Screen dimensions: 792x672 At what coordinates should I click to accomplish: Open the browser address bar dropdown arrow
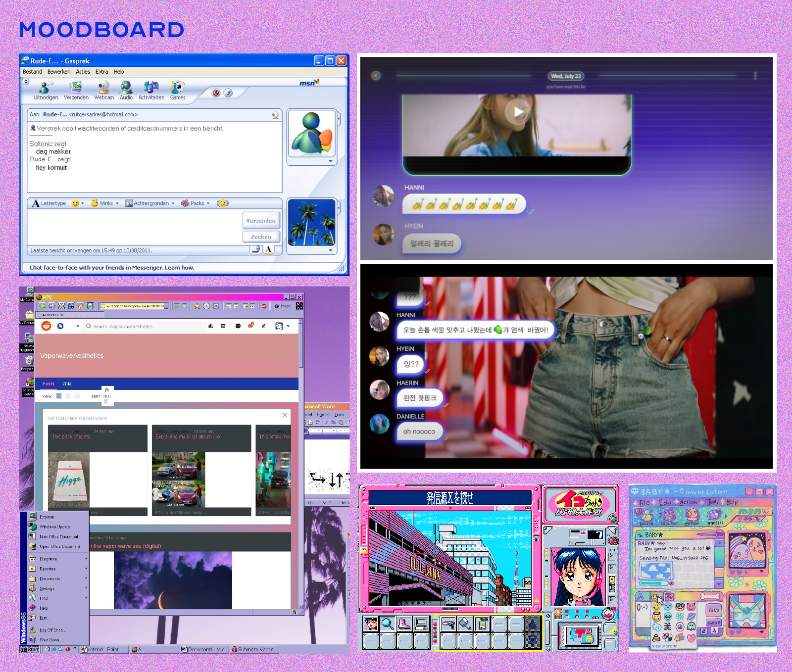pos(166,306)
